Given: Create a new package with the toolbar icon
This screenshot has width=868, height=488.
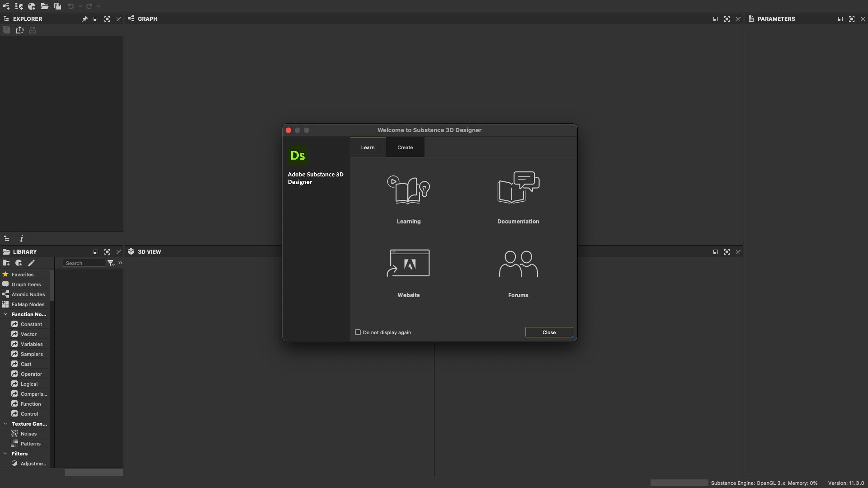Looking at the screenshot, I should pos(32,6).
